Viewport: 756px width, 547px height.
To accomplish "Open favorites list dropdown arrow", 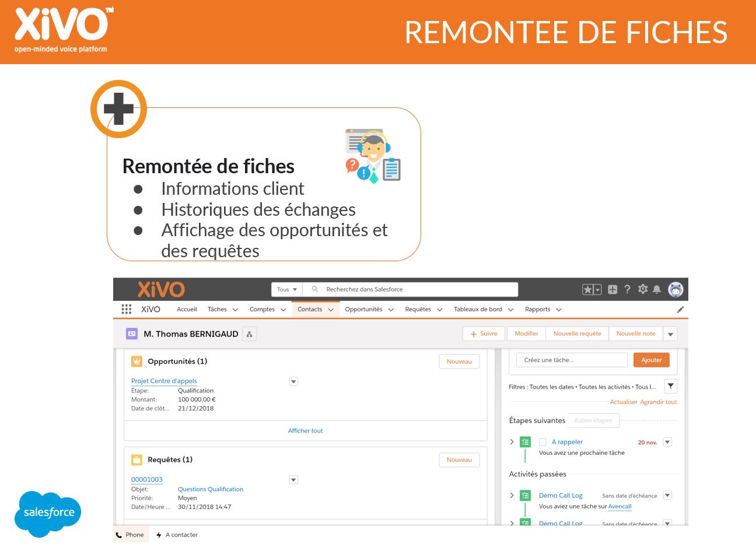I will (x=597, y=289).
